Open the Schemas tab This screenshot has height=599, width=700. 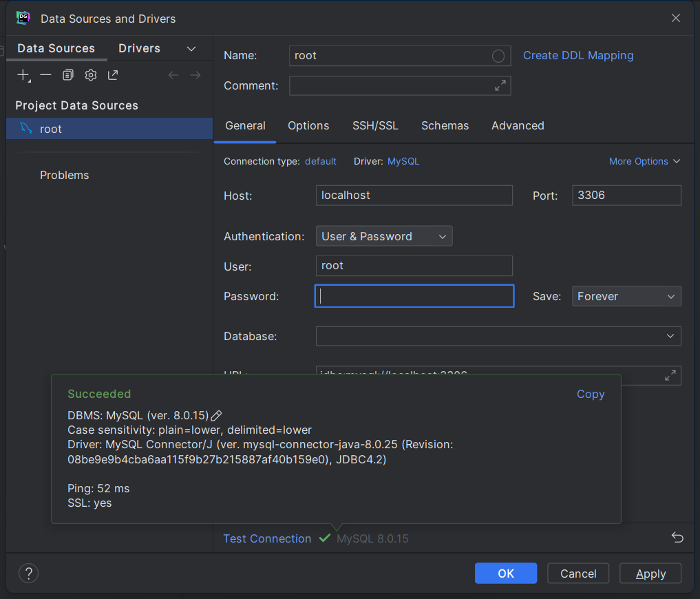click(445, 125)
